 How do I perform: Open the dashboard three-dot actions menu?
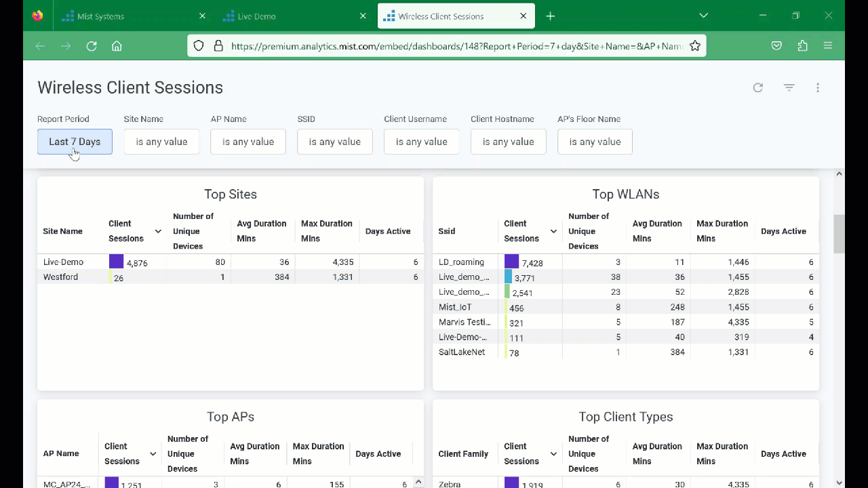[x=818, y=87]
